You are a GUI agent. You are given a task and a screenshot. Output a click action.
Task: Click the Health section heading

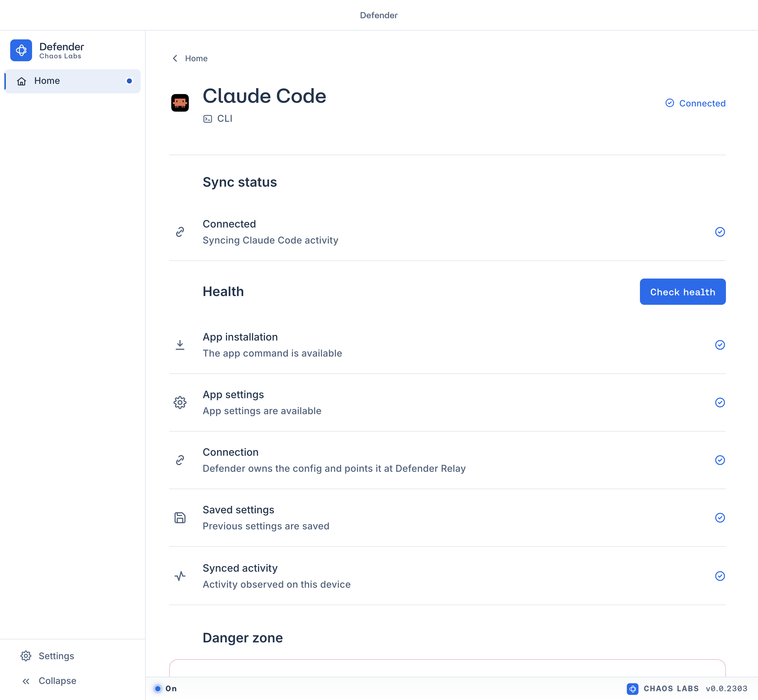pos(223,292)
